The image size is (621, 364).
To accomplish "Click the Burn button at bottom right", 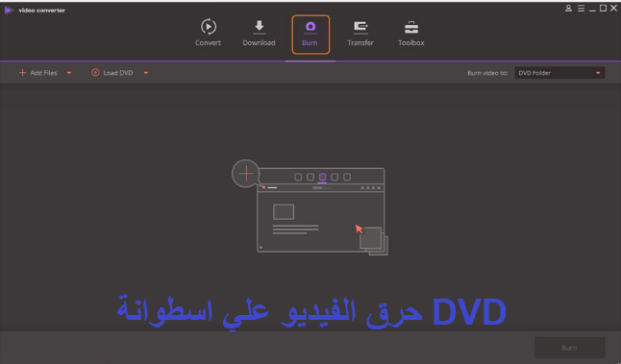I will coord(569,348).
